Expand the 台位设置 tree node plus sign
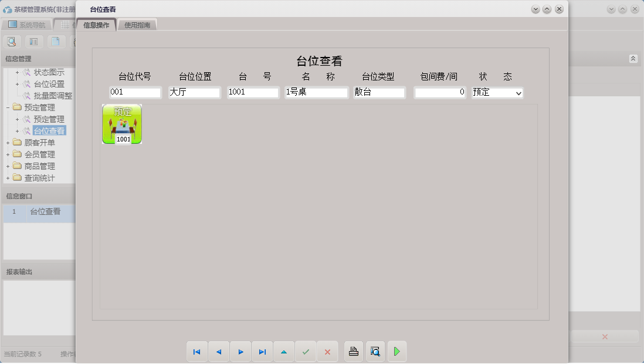The height and width of the screenshot is (364, 644). 17,85
